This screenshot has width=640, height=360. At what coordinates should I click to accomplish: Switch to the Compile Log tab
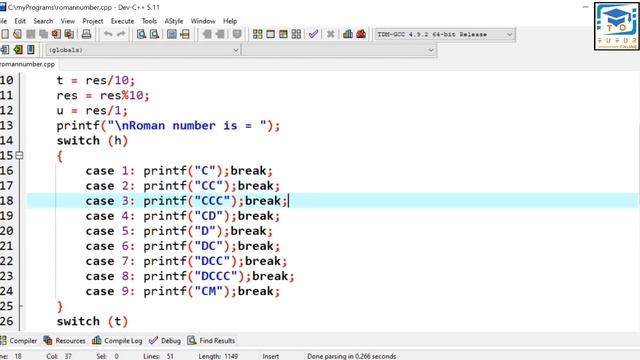coord(117,340)
